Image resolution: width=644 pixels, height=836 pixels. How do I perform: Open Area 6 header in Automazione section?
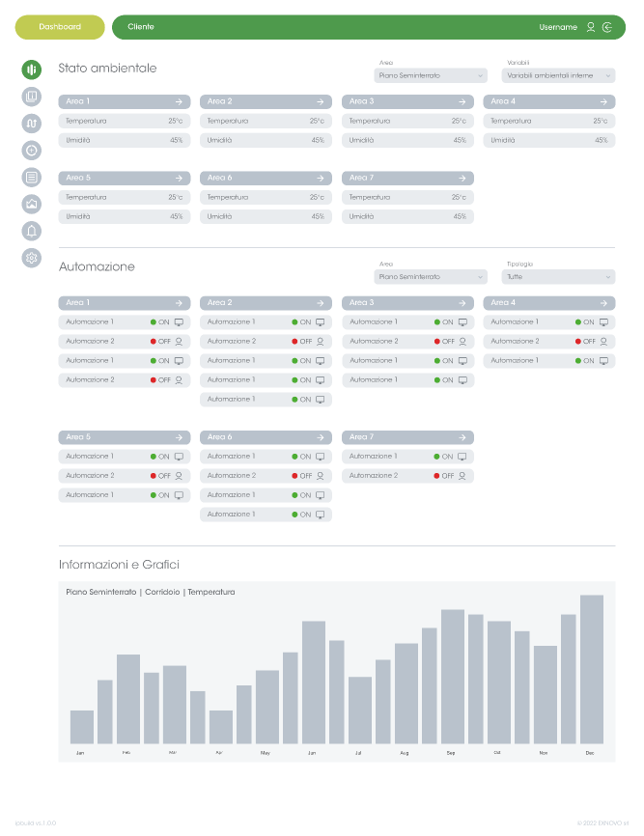pos(266,437)
